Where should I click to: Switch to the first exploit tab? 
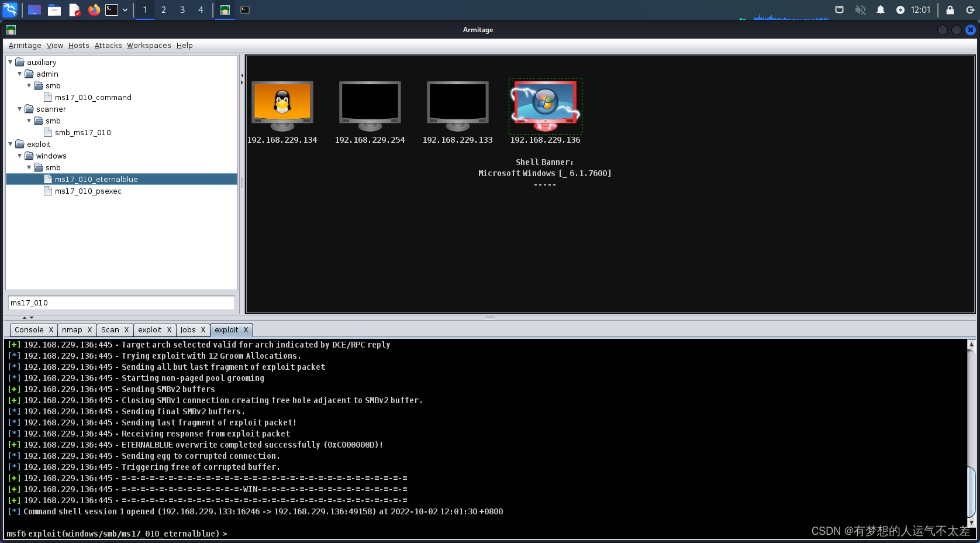(150, 330)
